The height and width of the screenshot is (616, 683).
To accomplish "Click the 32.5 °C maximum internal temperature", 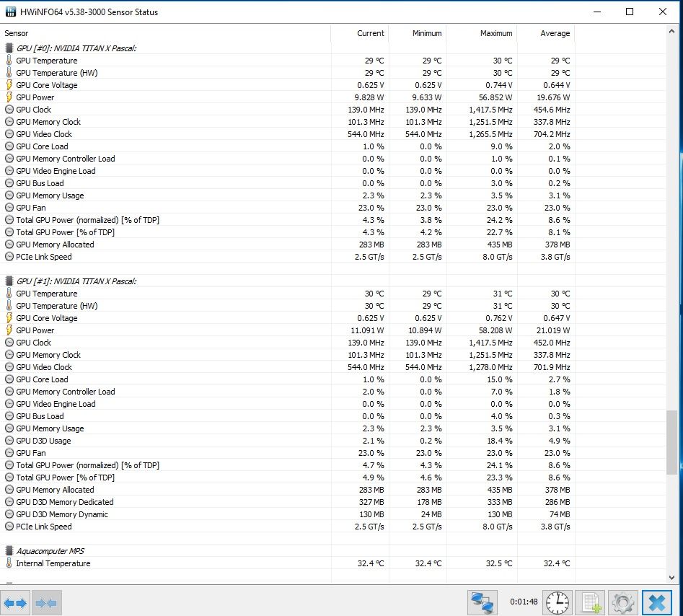I will pyautogui.click(x=499, y=563).
